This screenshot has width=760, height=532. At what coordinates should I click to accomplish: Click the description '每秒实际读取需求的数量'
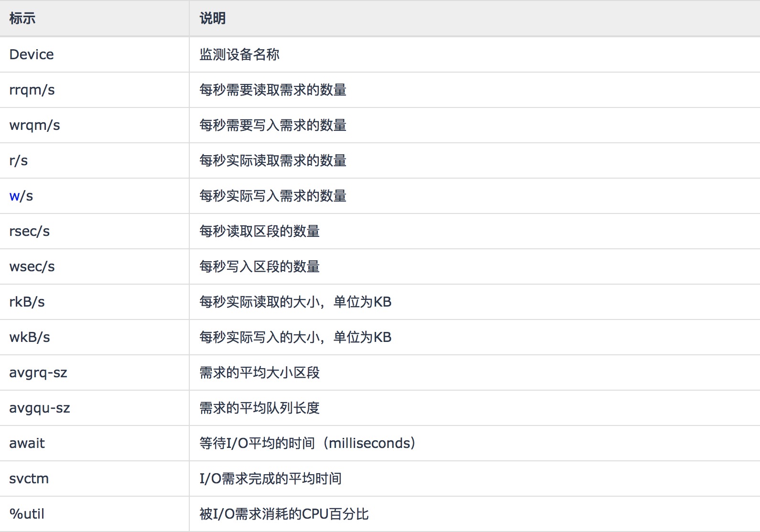(x=273, y=160)
